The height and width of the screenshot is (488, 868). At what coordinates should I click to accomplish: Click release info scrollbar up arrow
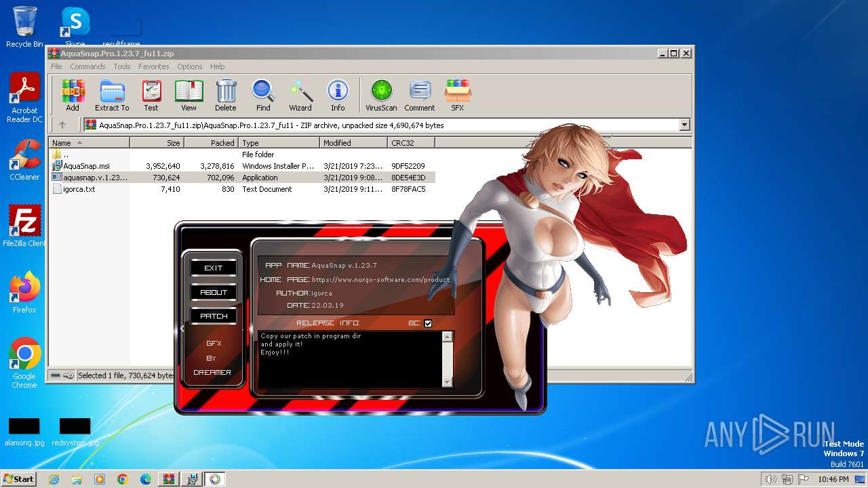tap(447, 336)
